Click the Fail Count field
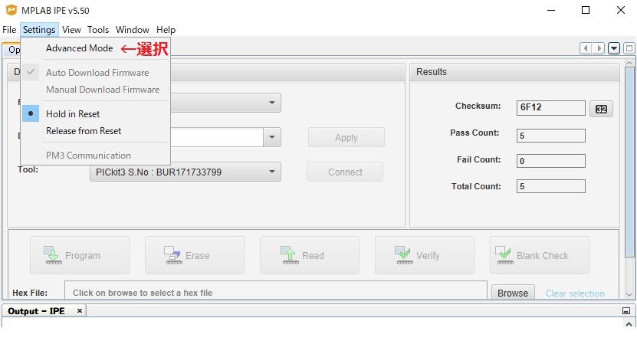Screen dimensions: 637x364 (550, 161)
